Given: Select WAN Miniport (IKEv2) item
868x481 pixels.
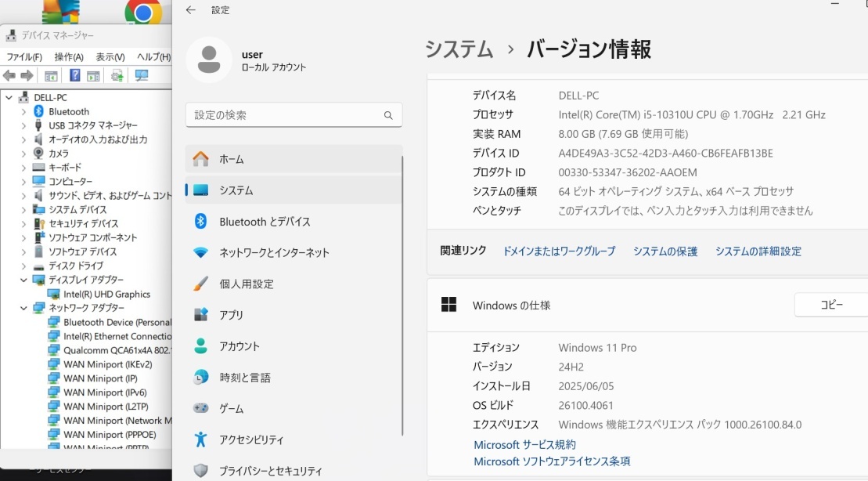Looking at the screenshot, I should tap(107, 364).
